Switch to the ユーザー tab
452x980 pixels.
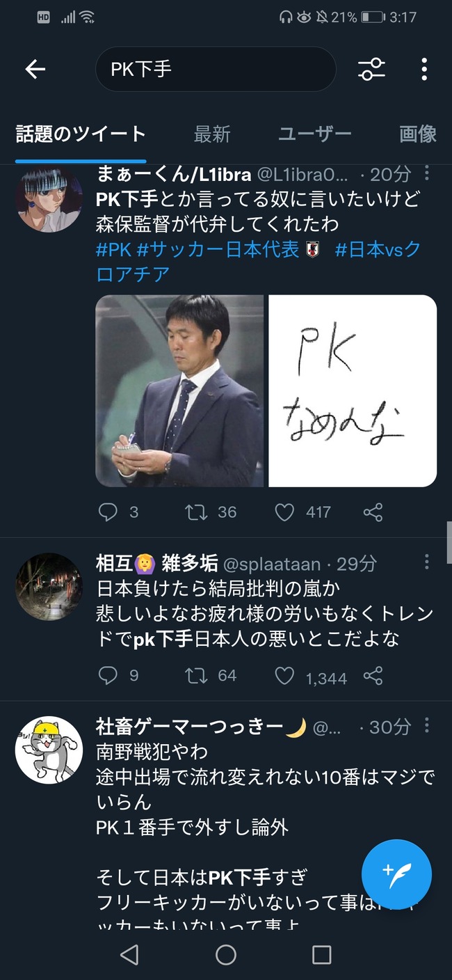[314, 134]
